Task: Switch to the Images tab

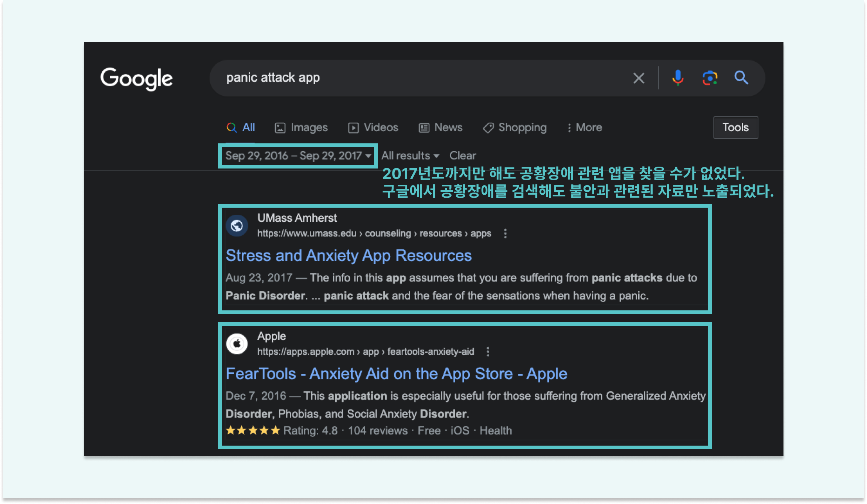Action: (x=301, y=127)
